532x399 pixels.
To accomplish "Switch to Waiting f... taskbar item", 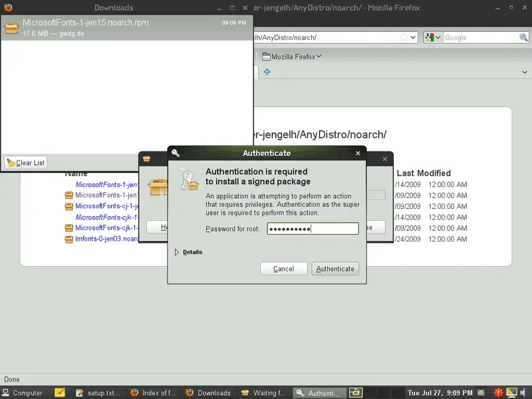I will click(264, 393).
